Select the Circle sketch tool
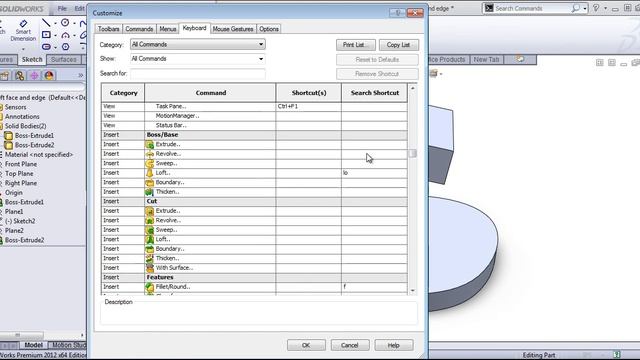The width and height of the screenshot is (640, 360). tap(65, 23)
